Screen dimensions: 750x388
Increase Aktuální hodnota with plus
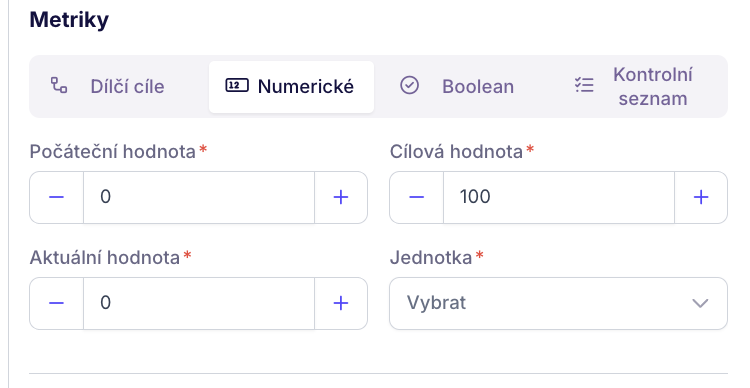[x=341, y=303]
